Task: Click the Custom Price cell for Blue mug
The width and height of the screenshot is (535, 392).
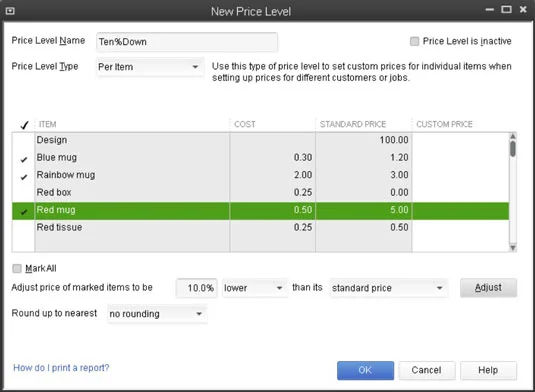Action: point(460,158)
